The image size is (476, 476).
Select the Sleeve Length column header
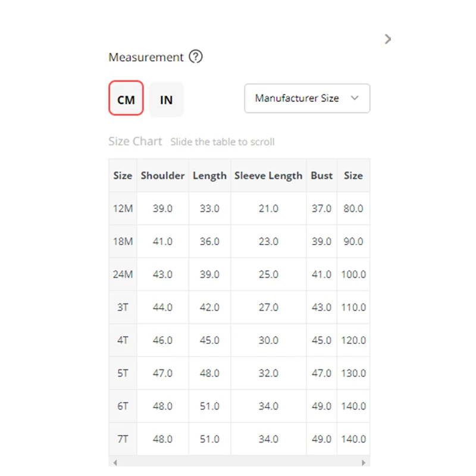pyautogui.click(x=268, y=176)
